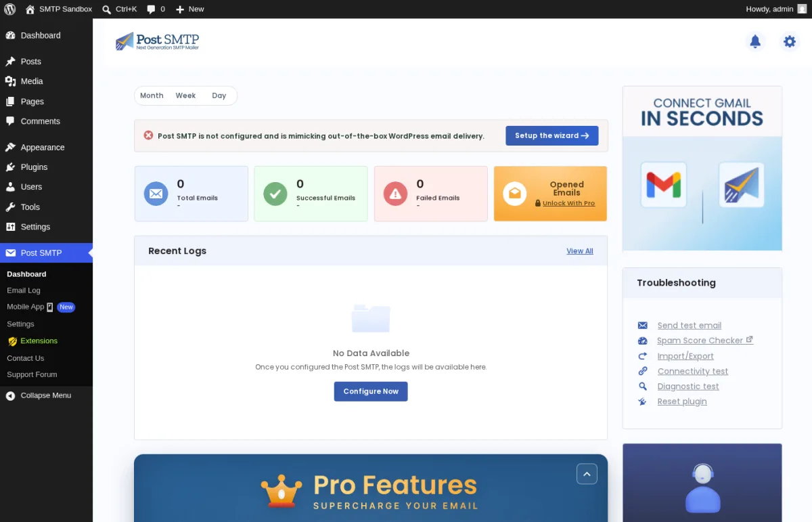Screen dimensions: 812x522
Task: Open Contact Us submenu item
Action: point(25,358)
